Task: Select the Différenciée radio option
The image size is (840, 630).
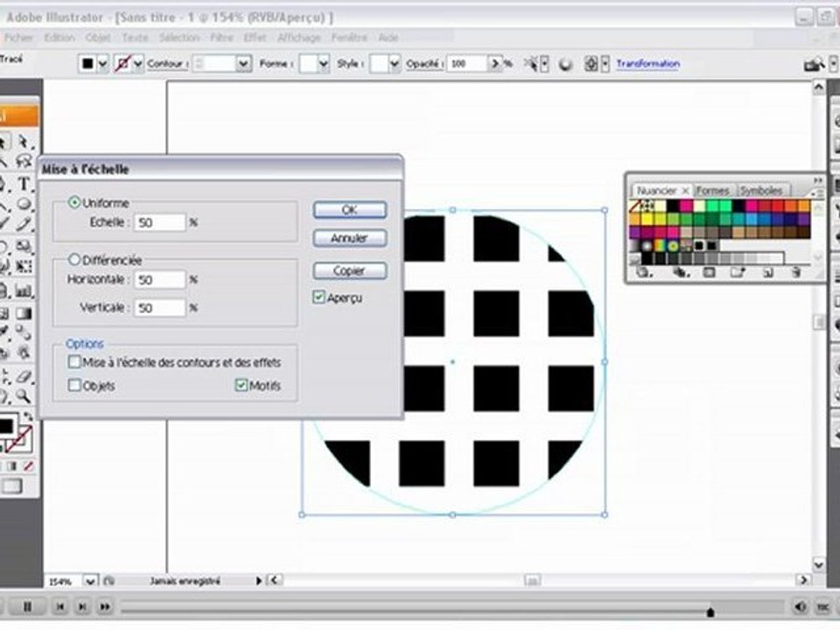Action: [73, 259]
